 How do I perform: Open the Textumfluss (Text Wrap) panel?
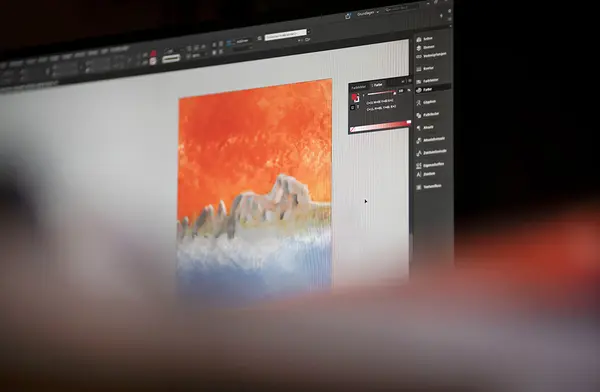[x=429, y=186]
